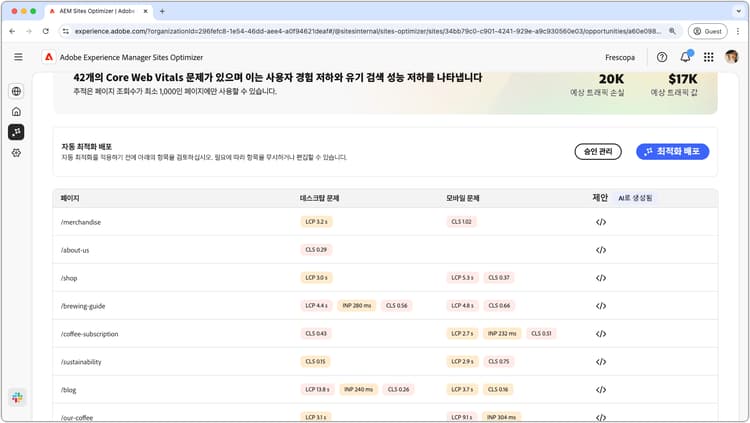Expand the tab search dropdown

(739, 11)
